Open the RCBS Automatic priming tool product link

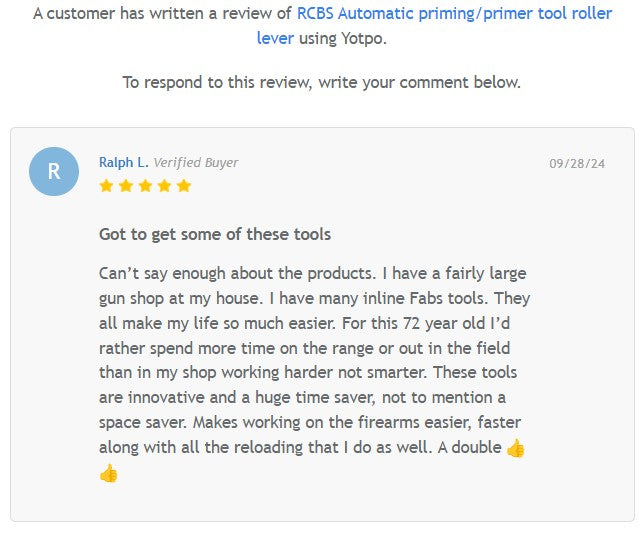(454, 15)
